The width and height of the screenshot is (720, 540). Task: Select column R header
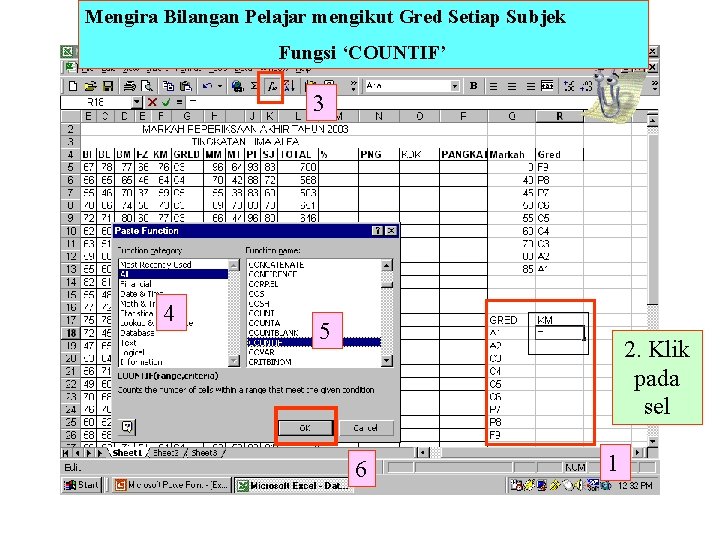click(559, 117)
